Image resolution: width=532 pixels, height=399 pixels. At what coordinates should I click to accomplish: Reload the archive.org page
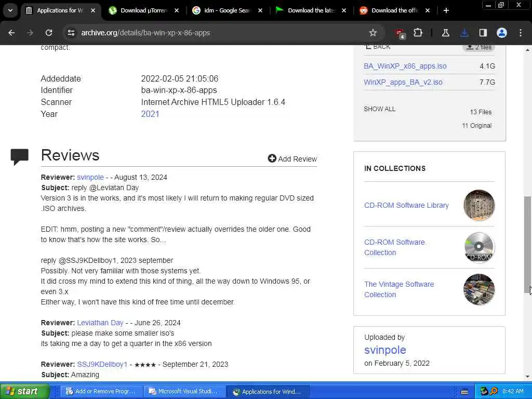click(49, 33)
